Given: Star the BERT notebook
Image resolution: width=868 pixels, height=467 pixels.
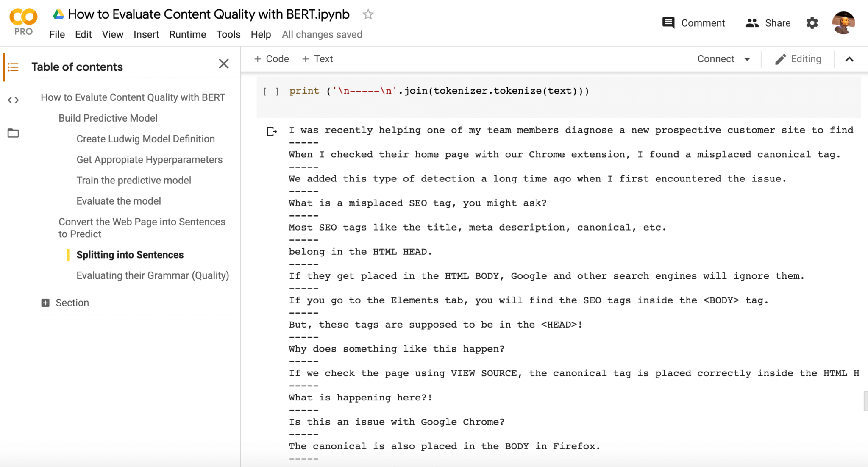Looking at the screenshot, I should [368, 14].
